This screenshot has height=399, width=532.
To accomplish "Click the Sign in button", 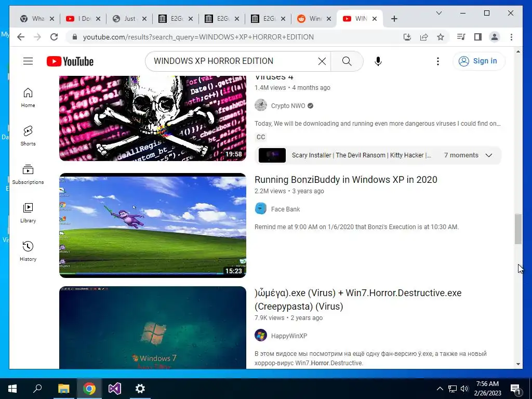I will tap(478, 61).
